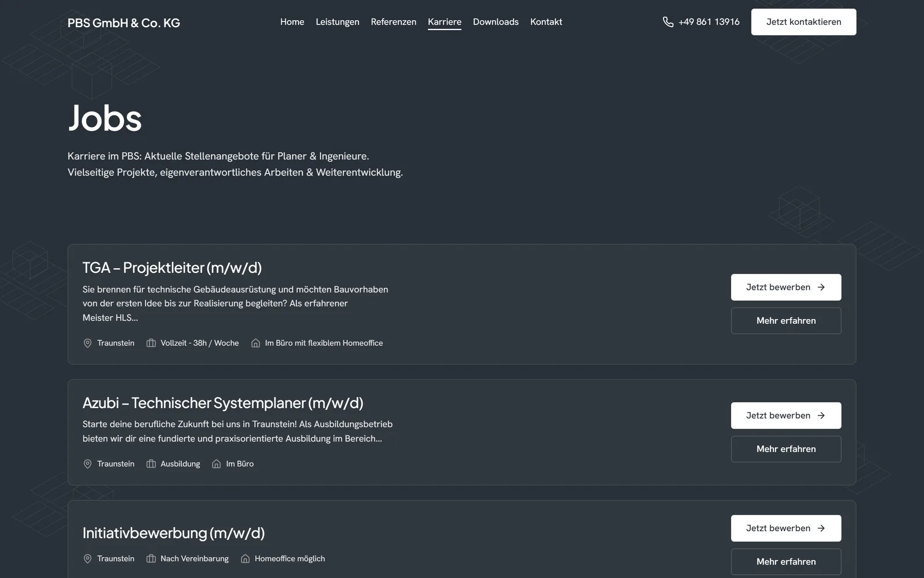Viewport: 924px width, 578px height.
Task: Click the Nach Vereinbarung label
Action: 195,559
